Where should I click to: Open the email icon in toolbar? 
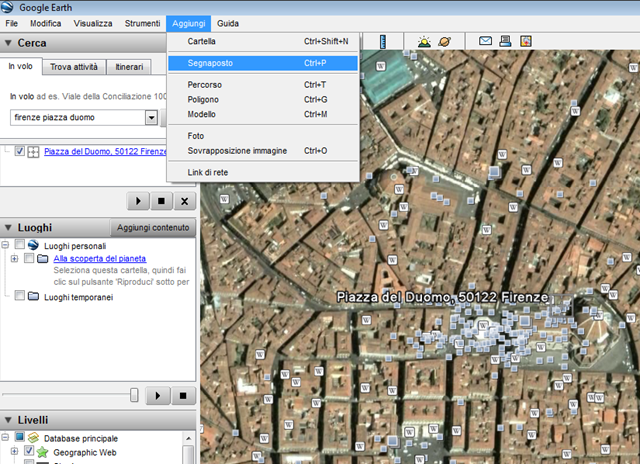485,41
